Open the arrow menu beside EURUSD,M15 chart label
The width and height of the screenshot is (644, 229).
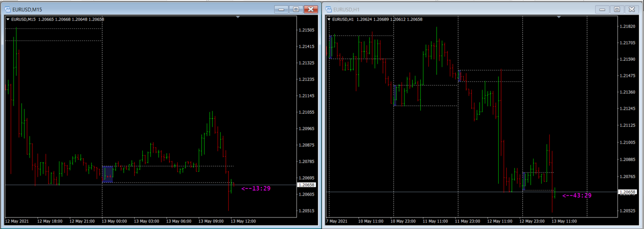(x=7, y=19)
